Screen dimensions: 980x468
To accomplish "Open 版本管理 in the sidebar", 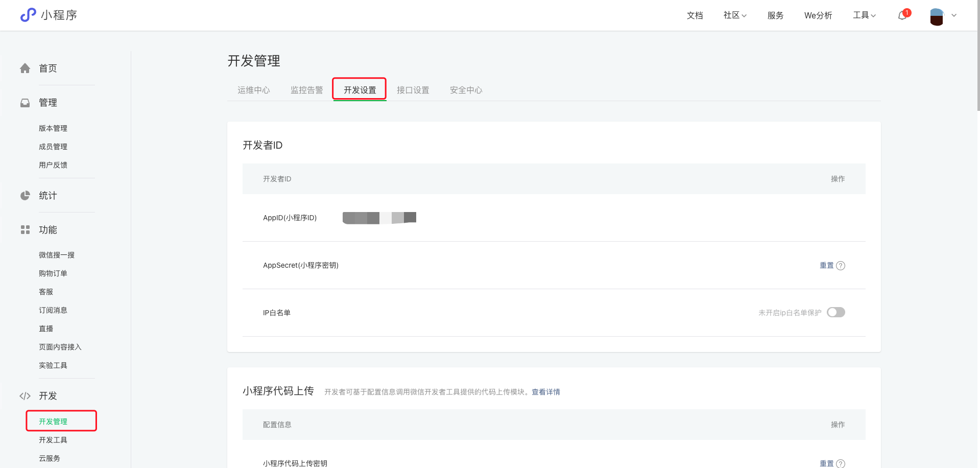I will pos(53,128).
